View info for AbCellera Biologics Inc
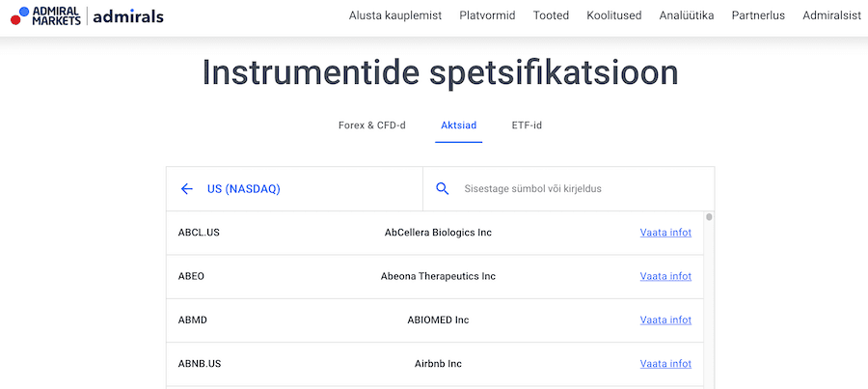 665,233
